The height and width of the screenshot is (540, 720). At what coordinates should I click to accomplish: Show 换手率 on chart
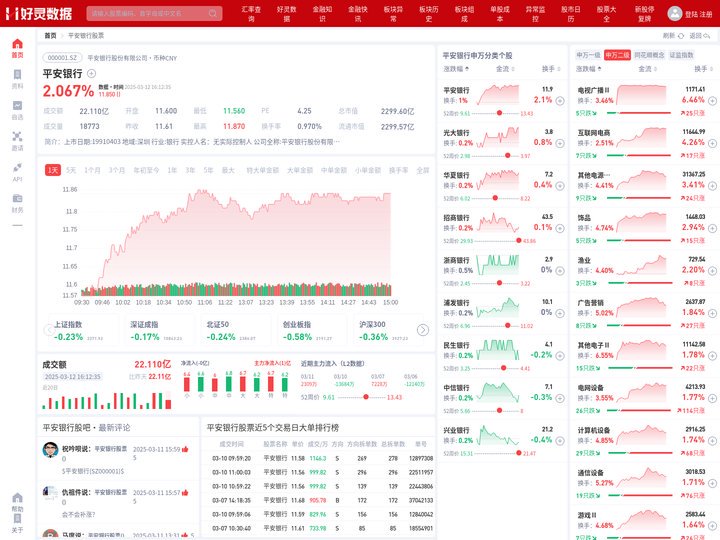click(x=398, y=170)
